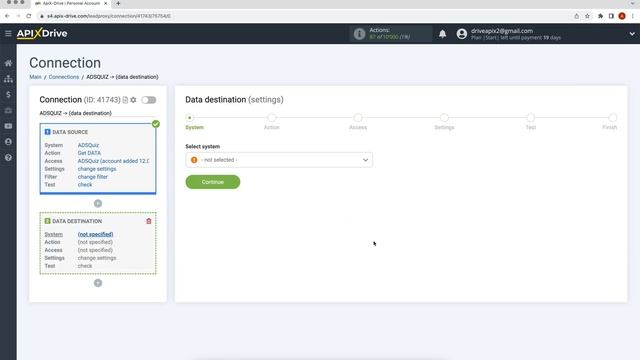Click the ADSQuiz system link

(x=88, y=145)
